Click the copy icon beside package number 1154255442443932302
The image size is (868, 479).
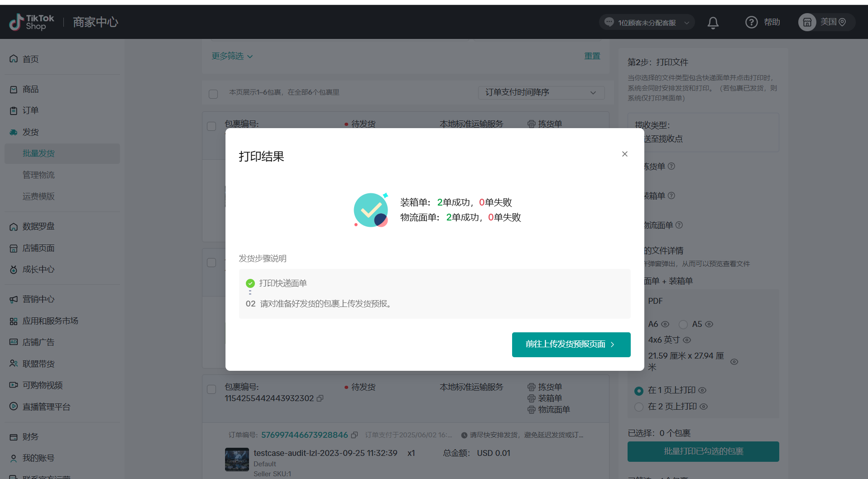pyautogui.click(x=320, y=398)
